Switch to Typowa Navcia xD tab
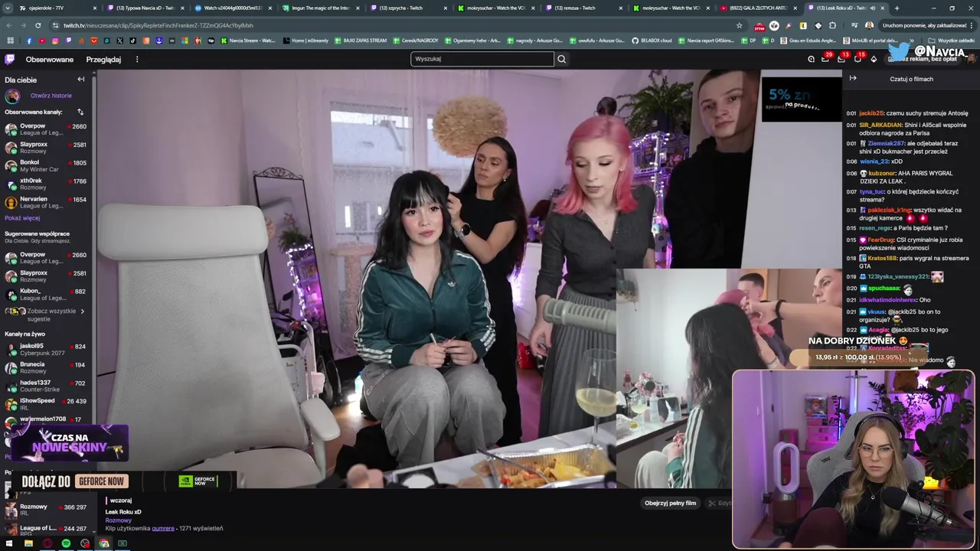 [144, 8]
